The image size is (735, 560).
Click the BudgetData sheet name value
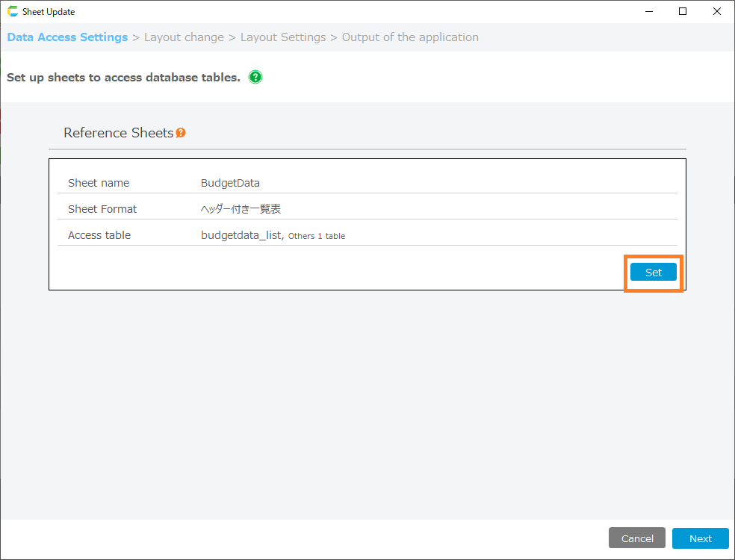pyautogui.click(x=230, y=183)
